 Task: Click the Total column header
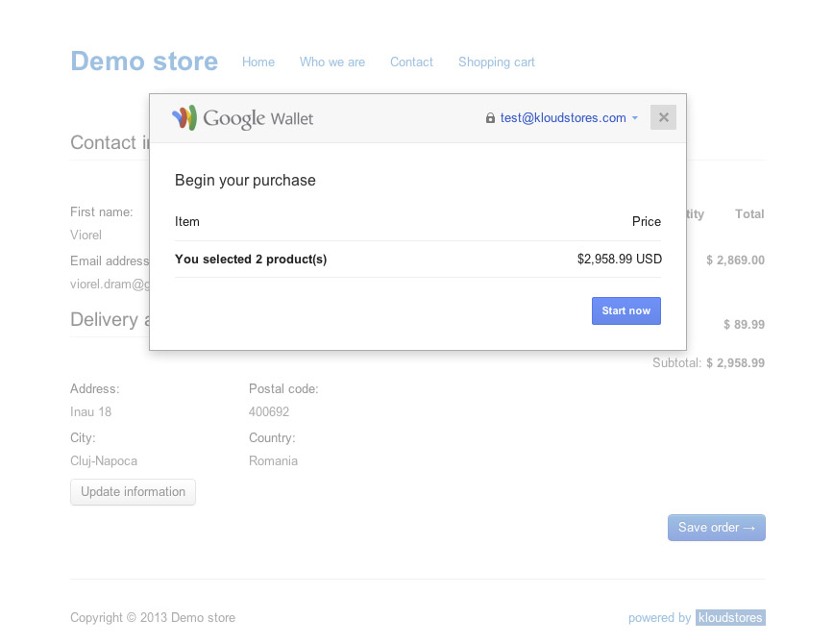click(x=749, y=214)
